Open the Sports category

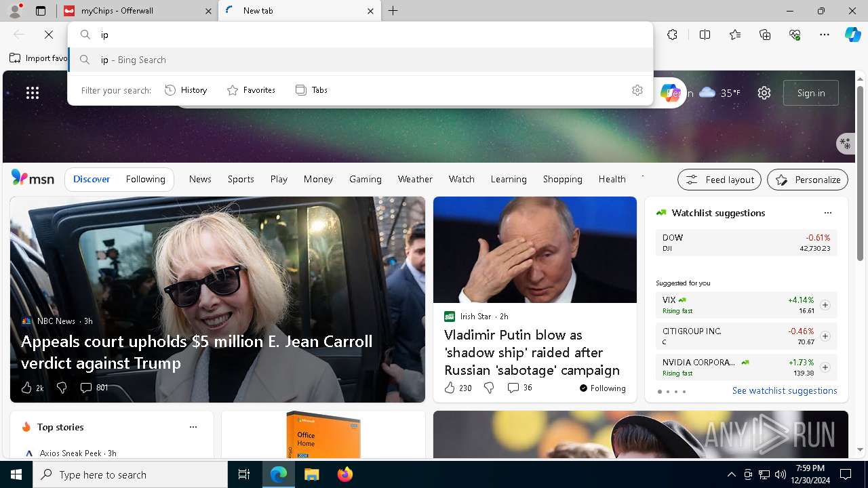click(x=241, y=179)
